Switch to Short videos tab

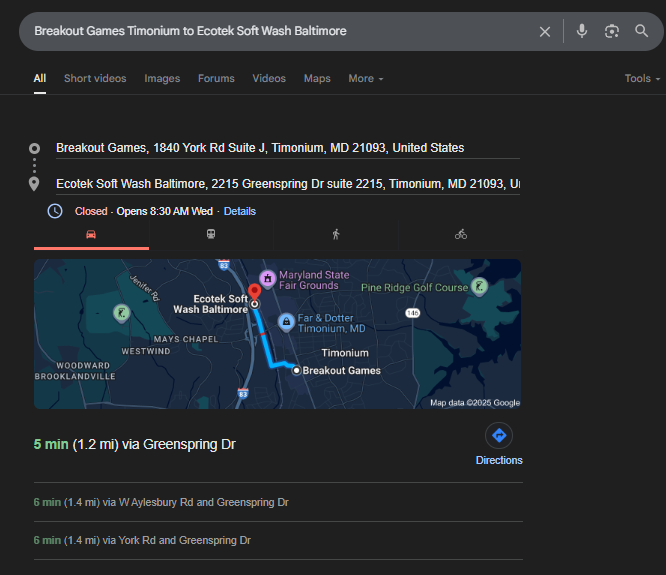tap(95, 79)
